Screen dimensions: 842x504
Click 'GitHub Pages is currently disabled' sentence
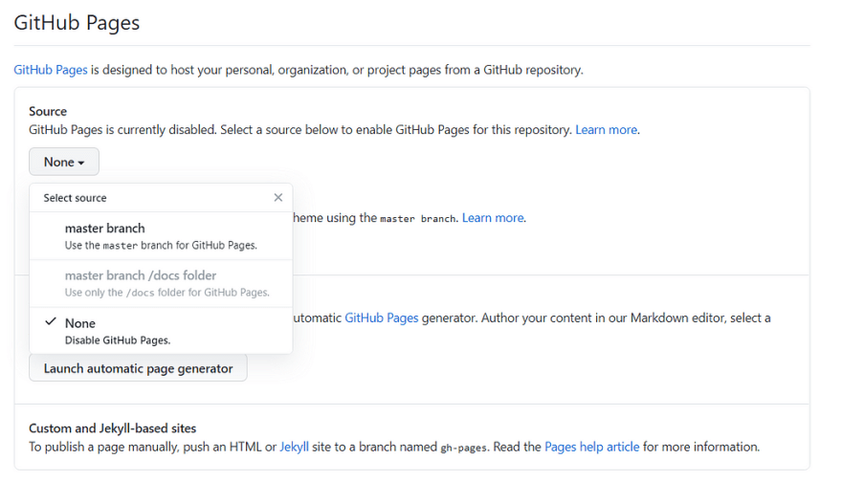[123, 130]
